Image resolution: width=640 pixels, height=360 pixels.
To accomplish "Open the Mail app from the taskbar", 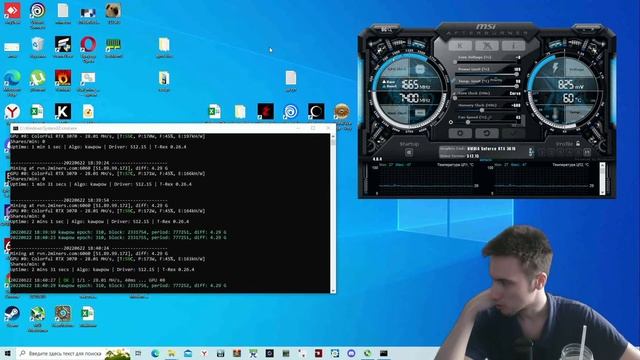I will [x=188, y=353].
